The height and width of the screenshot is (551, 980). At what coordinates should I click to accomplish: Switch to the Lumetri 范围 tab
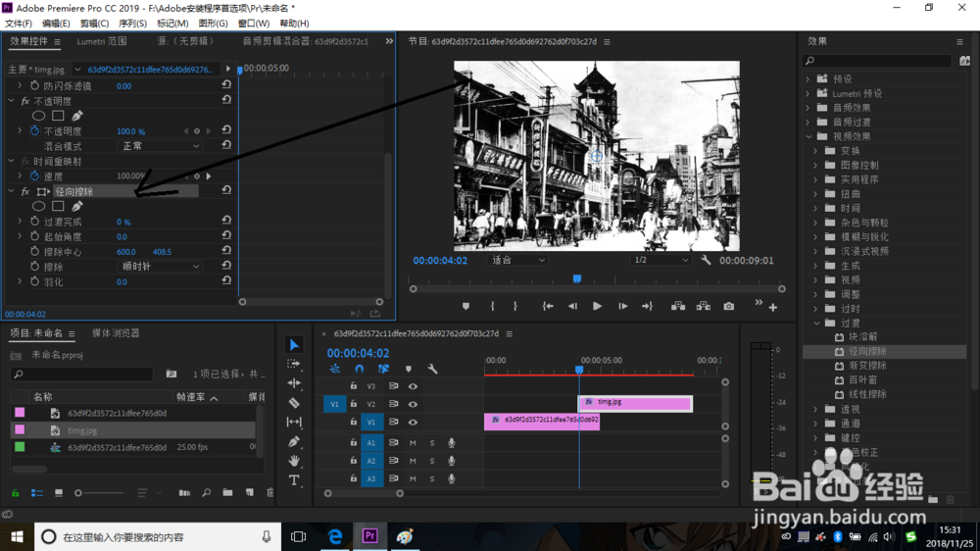tap(102, 42)
